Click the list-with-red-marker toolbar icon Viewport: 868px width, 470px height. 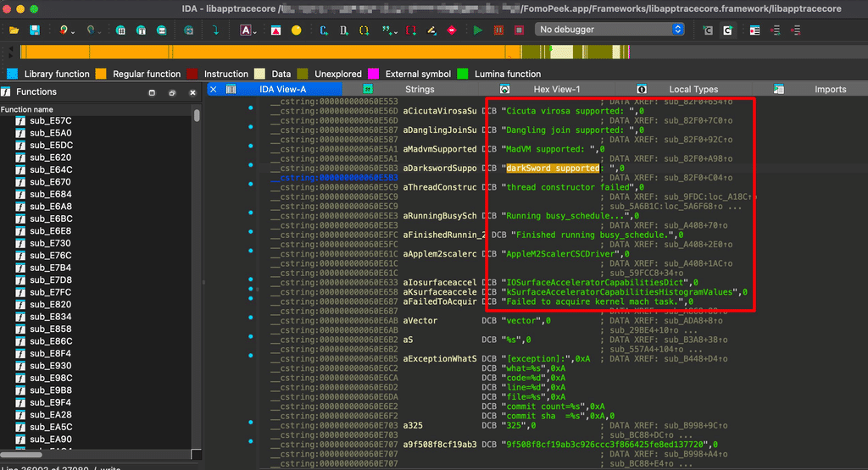pos(754,30)
